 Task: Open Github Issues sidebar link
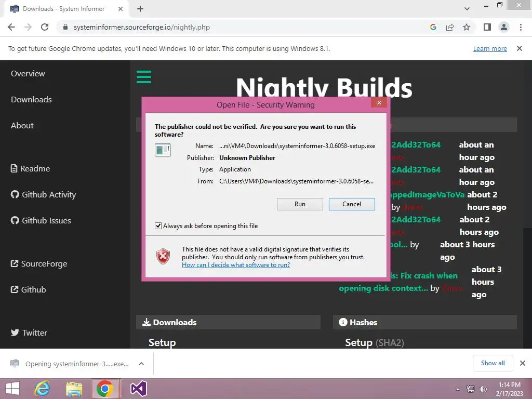(x=41, y=220)
